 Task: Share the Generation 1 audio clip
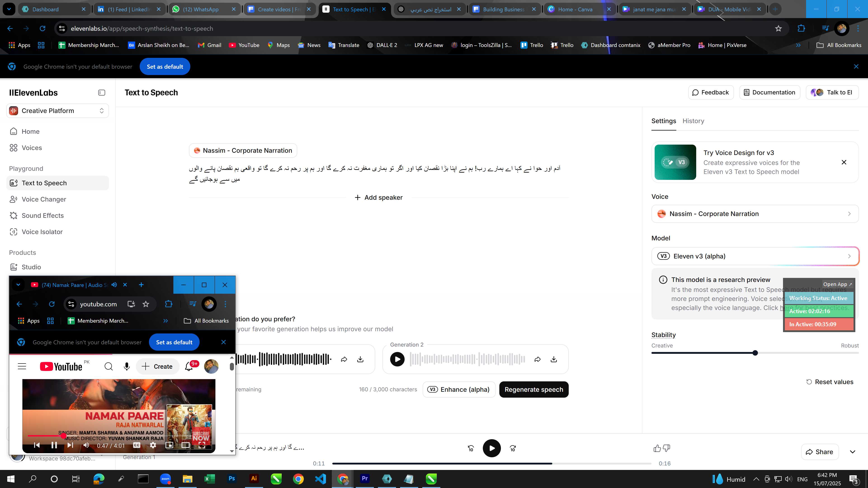[x=344, y=359]
